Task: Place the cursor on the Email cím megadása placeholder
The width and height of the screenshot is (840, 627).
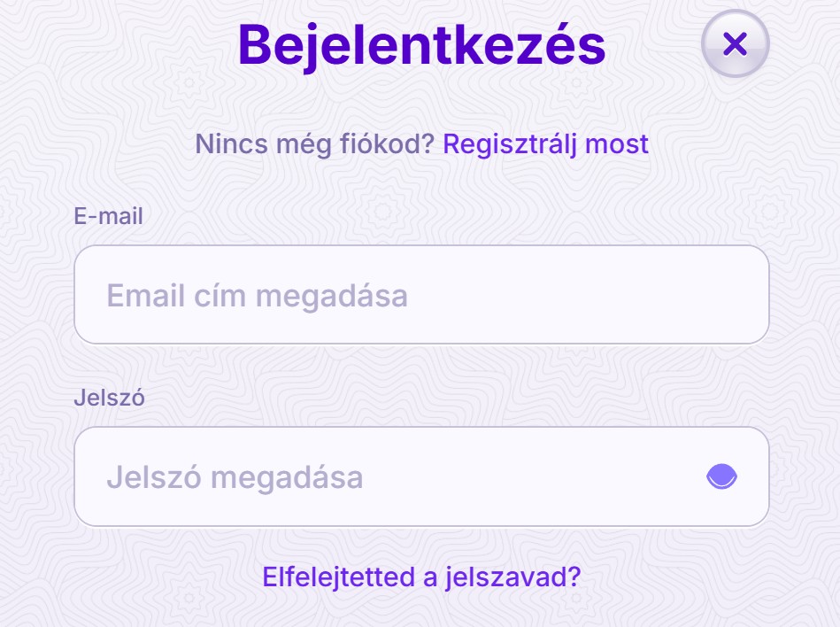Action: click(258, 297)
